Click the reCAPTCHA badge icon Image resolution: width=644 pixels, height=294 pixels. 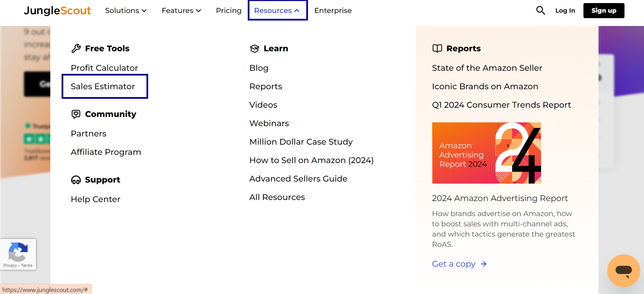point(18,252)
